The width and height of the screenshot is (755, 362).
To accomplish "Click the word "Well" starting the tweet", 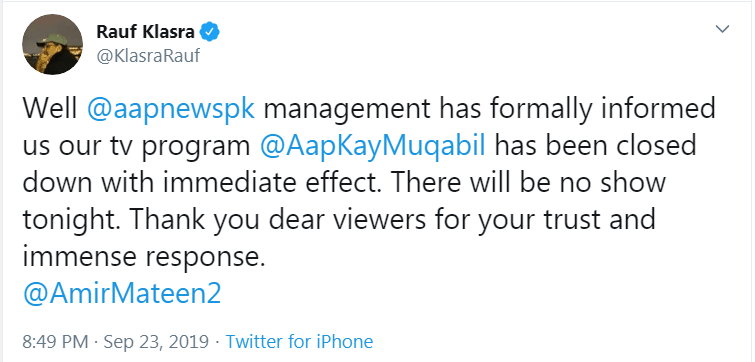I will (x=50, y=110).
